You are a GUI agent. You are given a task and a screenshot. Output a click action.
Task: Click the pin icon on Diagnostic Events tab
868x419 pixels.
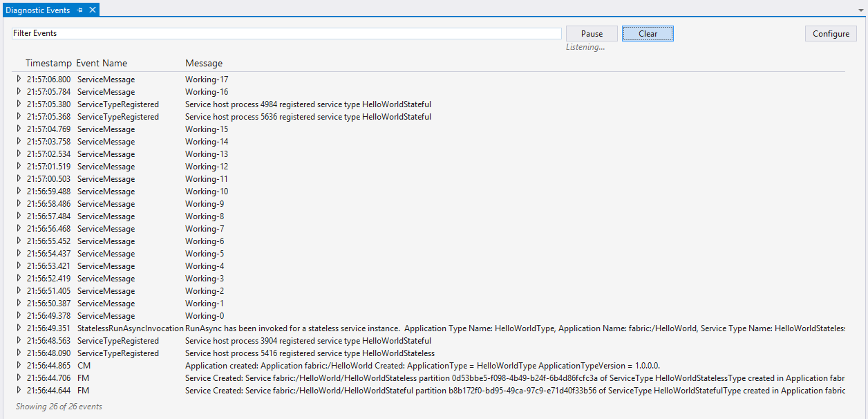[81, 10]
